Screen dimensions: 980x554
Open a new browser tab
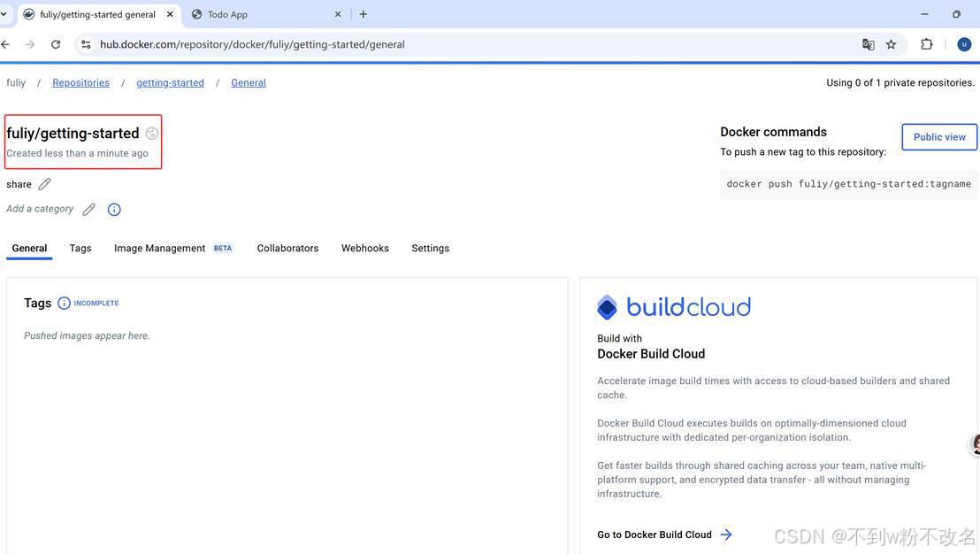364,14
